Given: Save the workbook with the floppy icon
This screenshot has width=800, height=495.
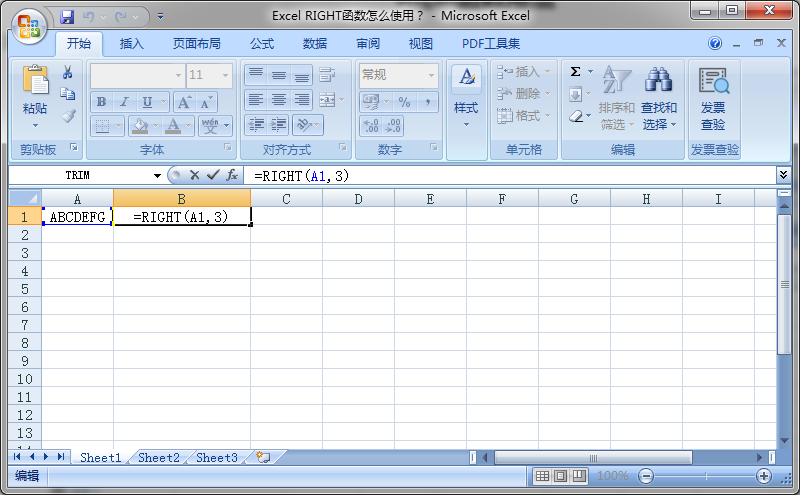Looking at the screenshot, I should pos(67,17).
